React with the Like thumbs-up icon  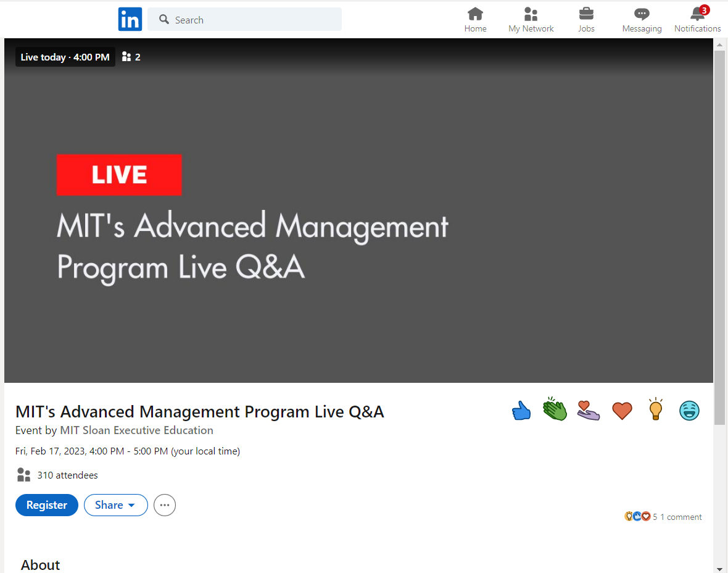pyautogui.click(x=521, y=411)
